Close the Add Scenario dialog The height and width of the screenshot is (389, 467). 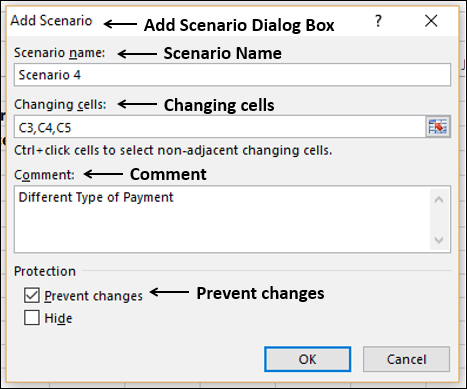tap(431, 21)
